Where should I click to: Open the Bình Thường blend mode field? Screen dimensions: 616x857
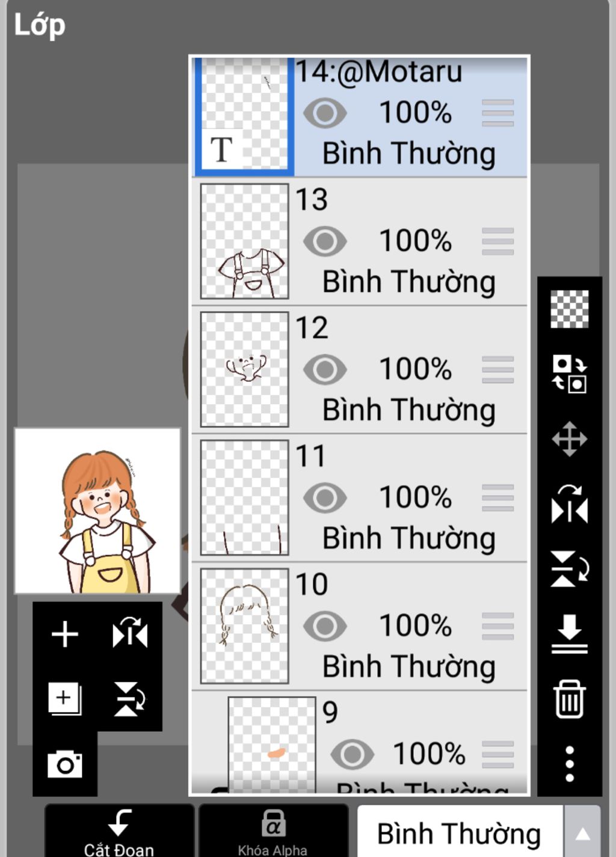point(460,834)
